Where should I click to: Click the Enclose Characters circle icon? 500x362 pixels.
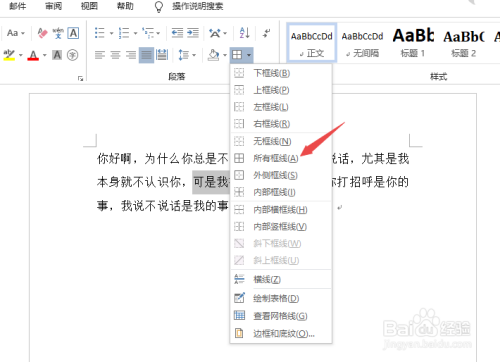73,55
